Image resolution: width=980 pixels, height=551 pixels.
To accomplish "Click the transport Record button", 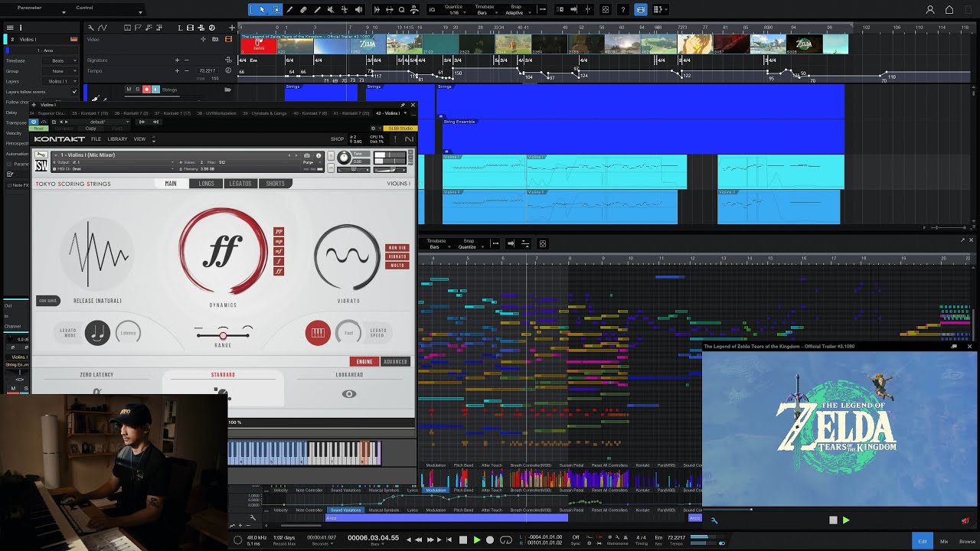I will pyautogui.click(x=490, y=540).
